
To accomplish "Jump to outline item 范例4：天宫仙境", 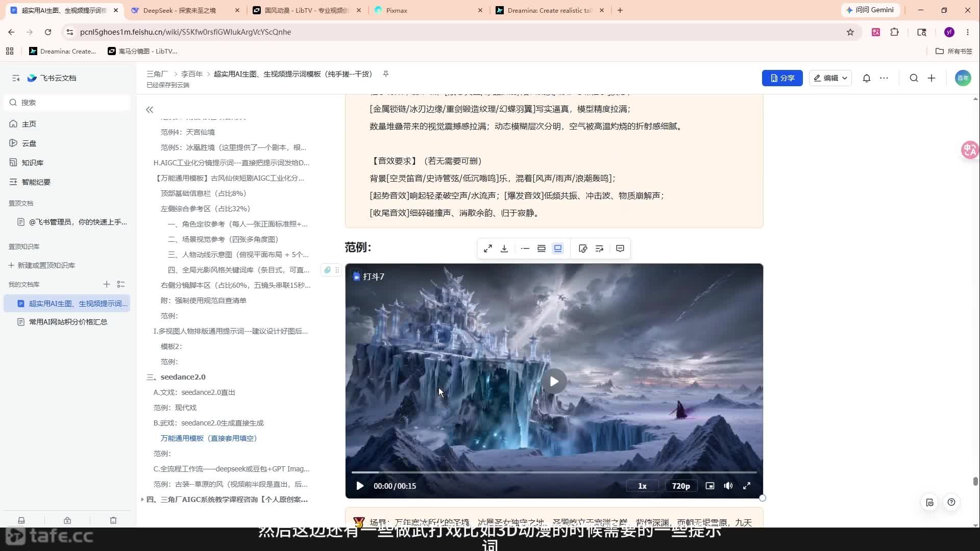I will coord(188,132).
